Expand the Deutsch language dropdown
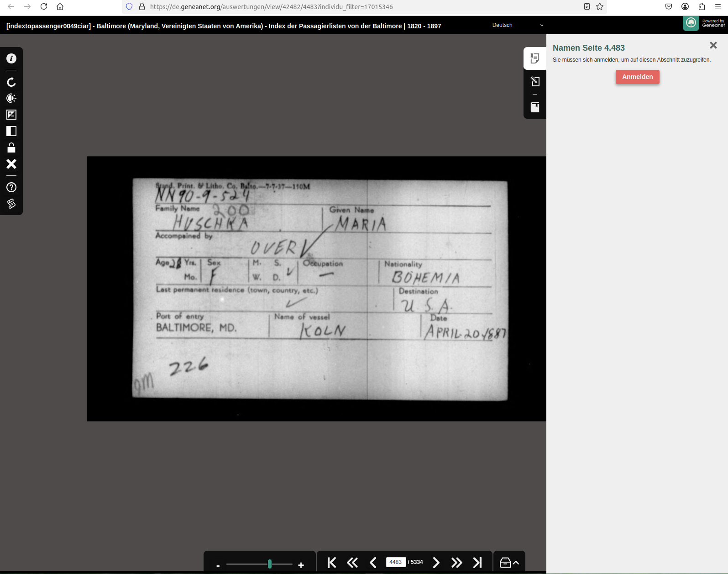The image size is (728, 574). coord(518,25)
